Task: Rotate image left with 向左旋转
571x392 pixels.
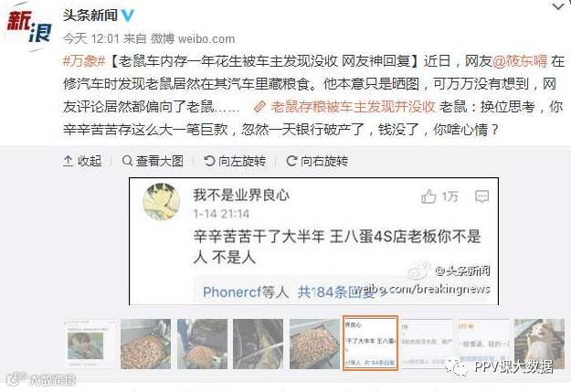Action: [x=235, y=161]
